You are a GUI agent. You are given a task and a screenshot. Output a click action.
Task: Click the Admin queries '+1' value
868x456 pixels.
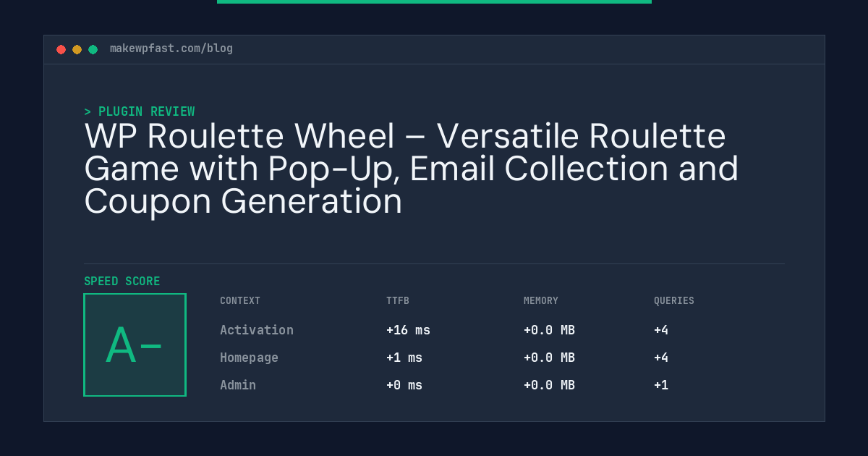[x=661, y=385]
